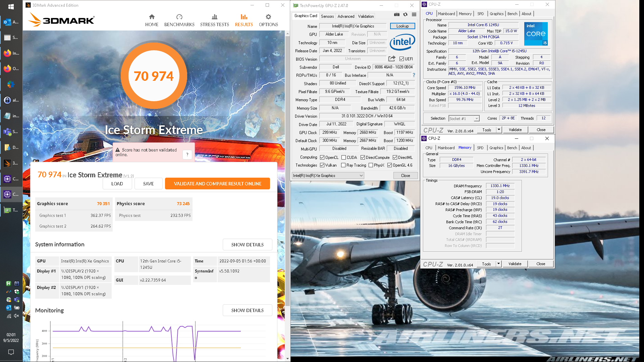Click the validation help question mark
644x362 pixels.
click(x=187, y=154)
